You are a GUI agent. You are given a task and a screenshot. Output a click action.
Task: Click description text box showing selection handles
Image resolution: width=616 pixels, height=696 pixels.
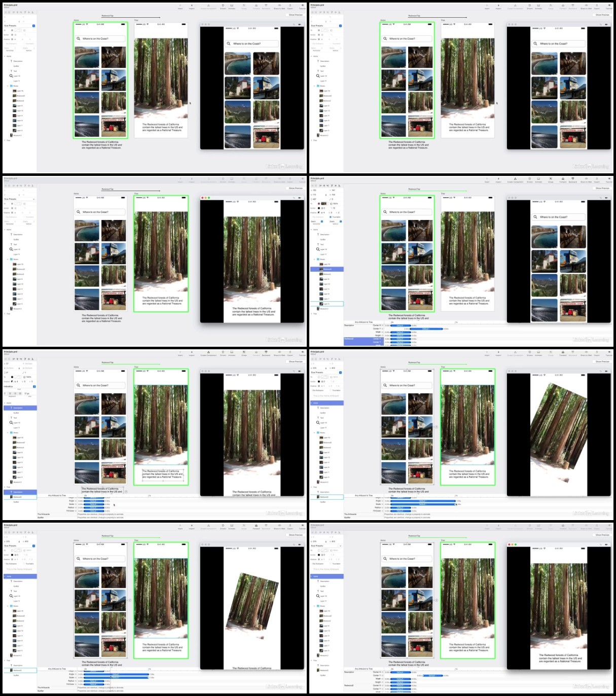[x=162, y=474]
